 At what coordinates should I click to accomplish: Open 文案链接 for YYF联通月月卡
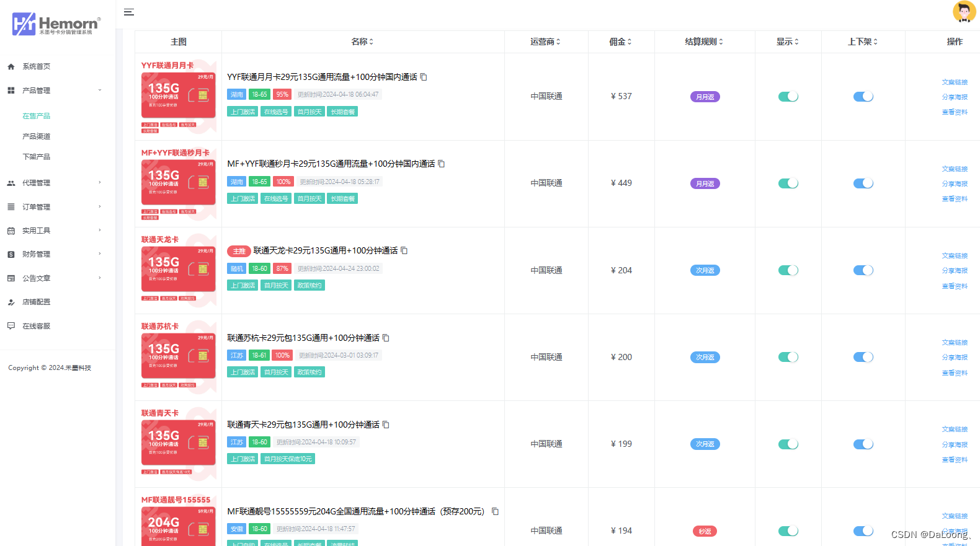click(955, 82)
